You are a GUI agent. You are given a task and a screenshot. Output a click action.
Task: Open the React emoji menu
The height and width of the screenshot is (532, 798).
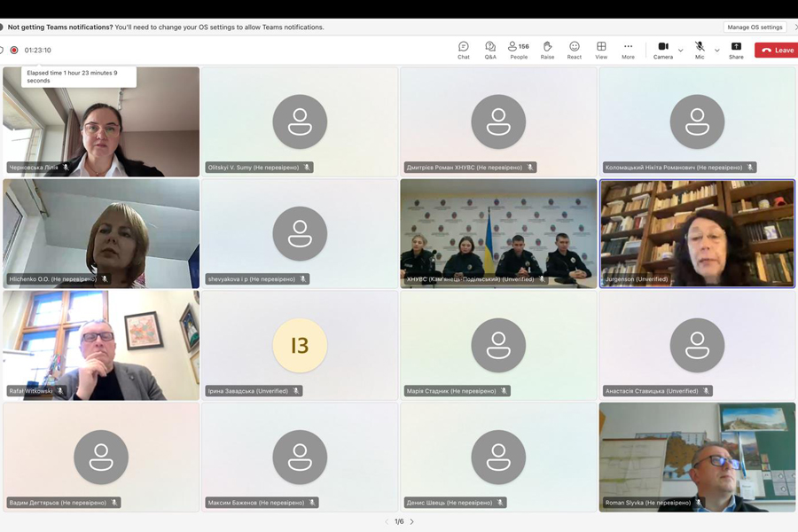tap(574, 50)
